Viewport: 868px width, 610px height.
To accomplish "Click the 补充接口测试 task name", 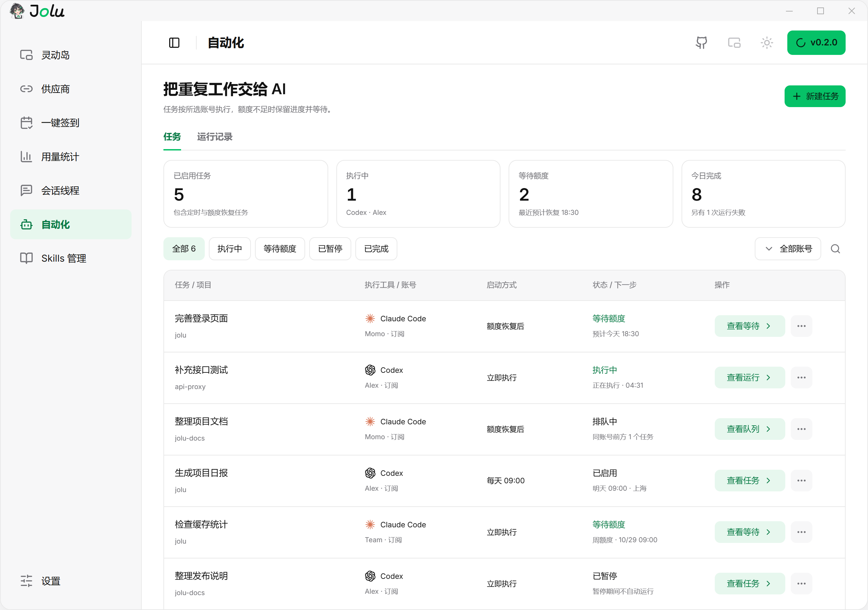I will (x=201, y=370).
